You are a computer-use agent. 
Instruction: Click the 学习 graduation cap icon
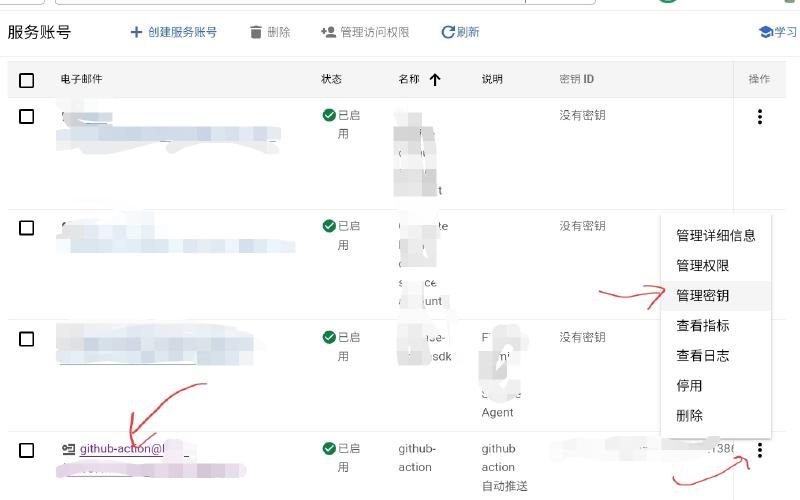[x=766, y=32]
